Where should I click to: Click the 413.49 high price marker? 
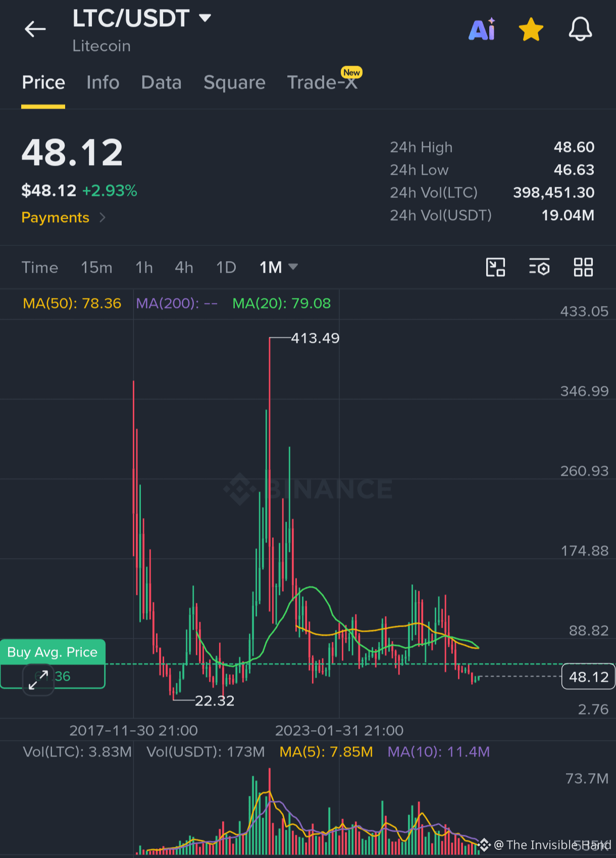(x=315, y=338)
